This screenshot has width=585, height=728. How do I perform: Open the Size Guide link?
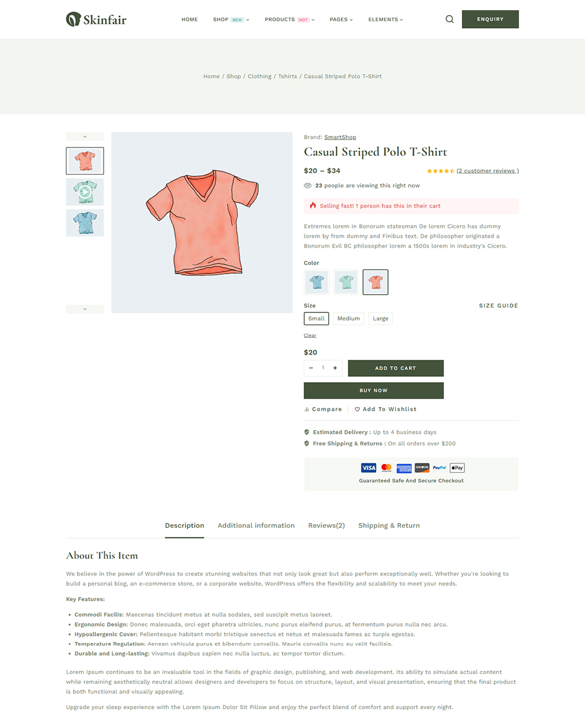[498, 306]
